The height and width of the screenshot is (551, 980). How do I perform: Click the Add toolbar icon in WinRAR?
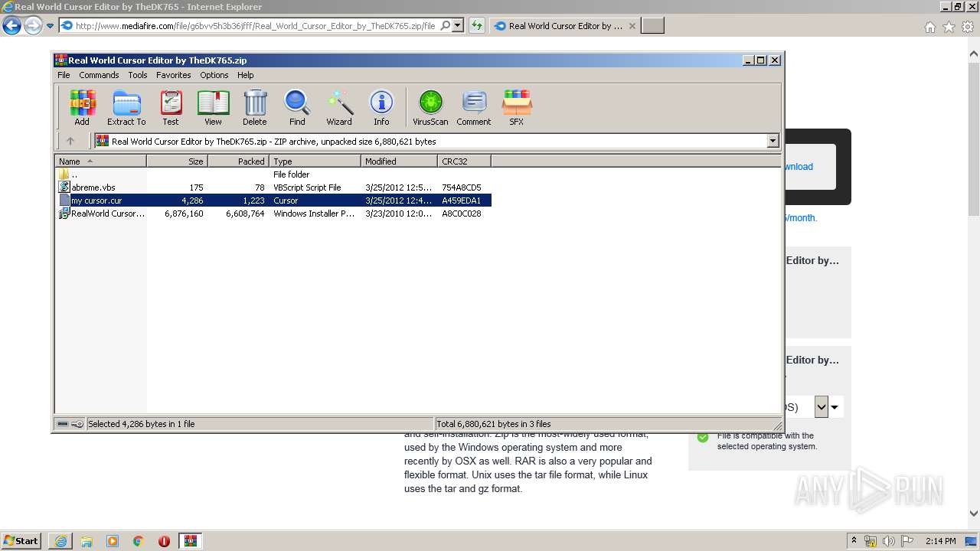tap(82, 107)
